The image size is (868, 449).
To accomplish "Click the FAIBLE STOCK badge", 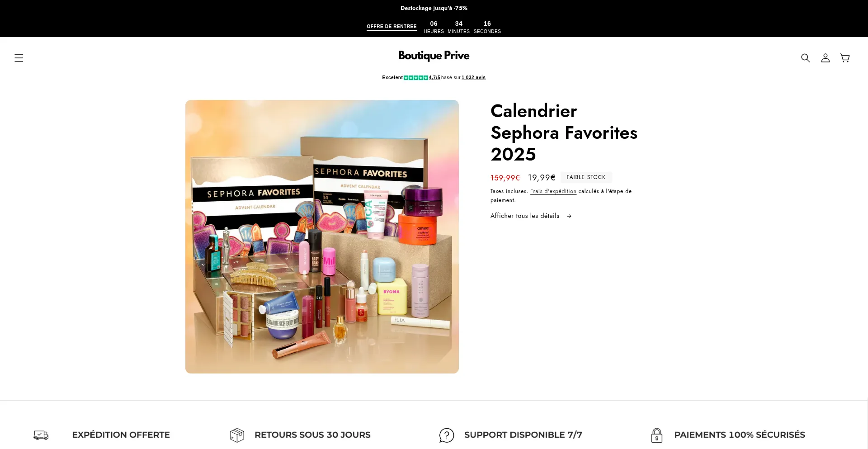I will pos(586,177).
